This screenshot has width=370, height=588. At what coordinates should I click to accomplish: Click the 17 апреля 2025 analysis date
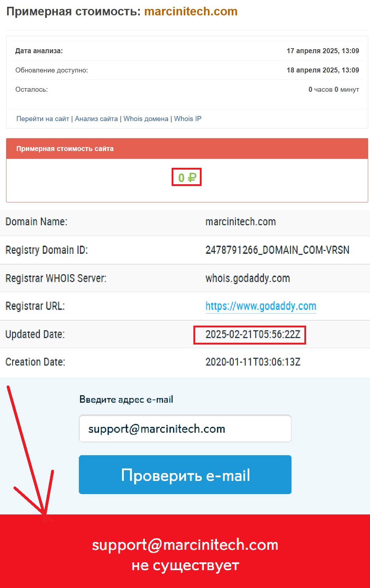coord(323,51)
